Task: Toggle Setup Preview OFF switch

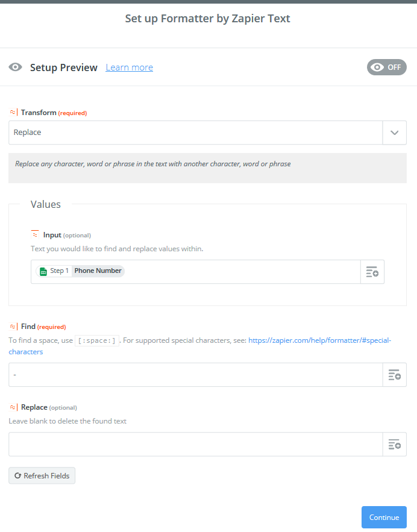Action: 386,67
